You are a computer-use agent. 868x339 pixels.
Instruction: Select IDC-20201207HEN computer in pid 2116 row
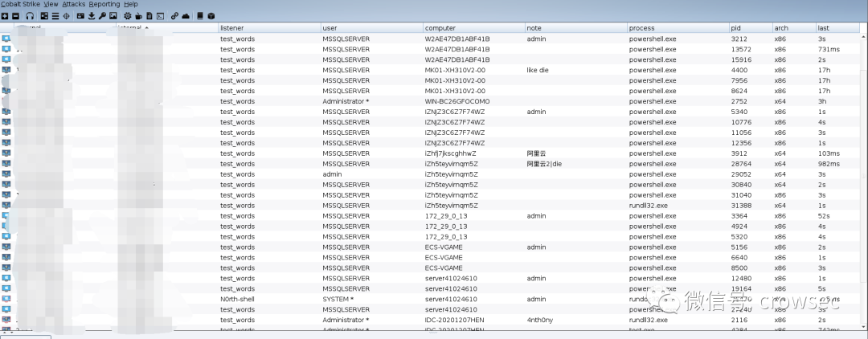pos(454,320)
